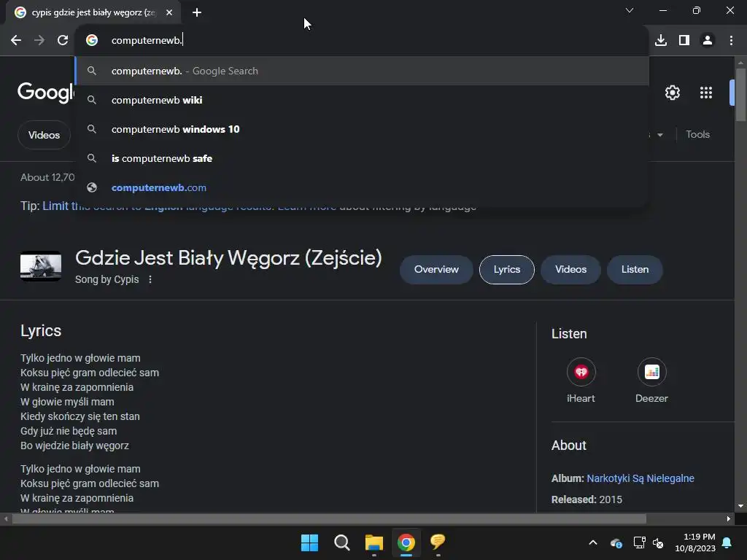This screenshot has width=747, height=560.
Task: Click the scroll-right arrow of horizontal scrollbar
Action: click(x=729, y=518)
